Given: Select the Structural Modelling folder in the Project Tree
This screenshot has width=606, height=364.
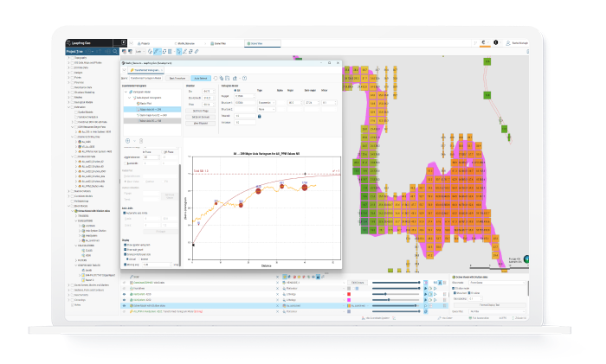Looking at the screenshot, I should point(83,93).
